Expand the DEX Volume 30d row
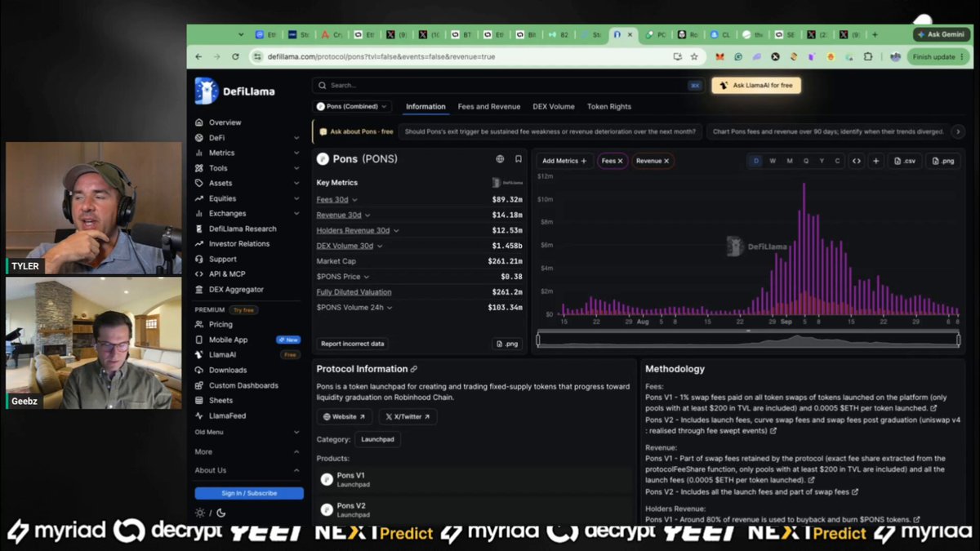 click(x=380, y=246)
